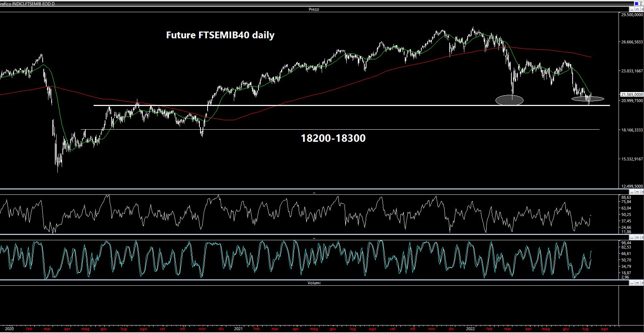Click the '18200-18300' support annotation text

pos(333,138)
